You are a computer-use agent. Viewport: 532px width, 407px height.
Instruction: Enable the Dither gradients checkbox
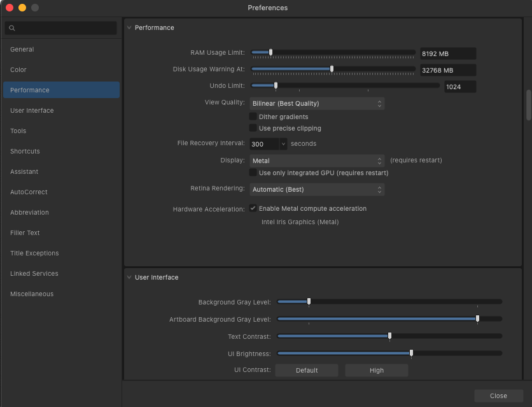tap(253, 117)
